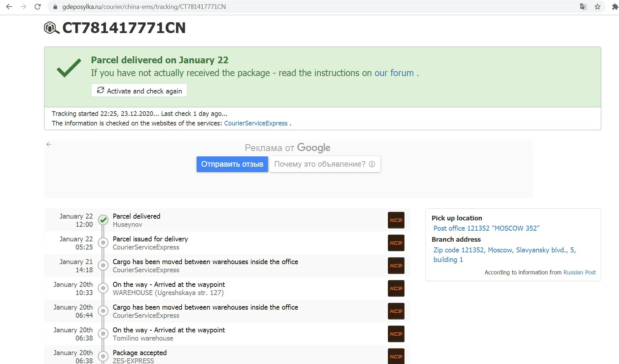Click the ad back arrow icon
This screenshot has height=364, width=619.
coord(49,144)
